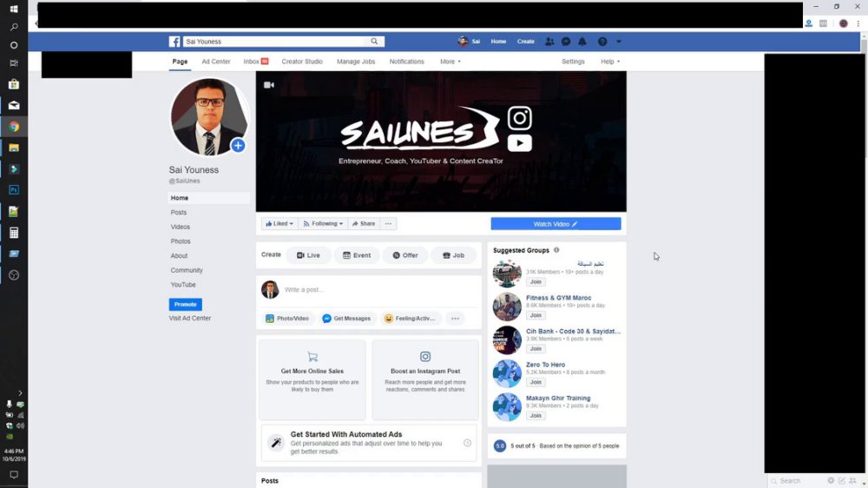
Task: Open Windows Start menu
Action: point(14,9)
